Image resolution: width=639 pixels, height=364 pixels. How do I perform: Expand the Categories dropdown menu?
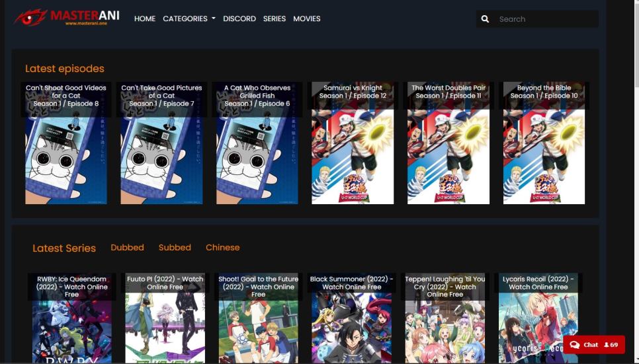pyautogui.click(x=189, y=18)
